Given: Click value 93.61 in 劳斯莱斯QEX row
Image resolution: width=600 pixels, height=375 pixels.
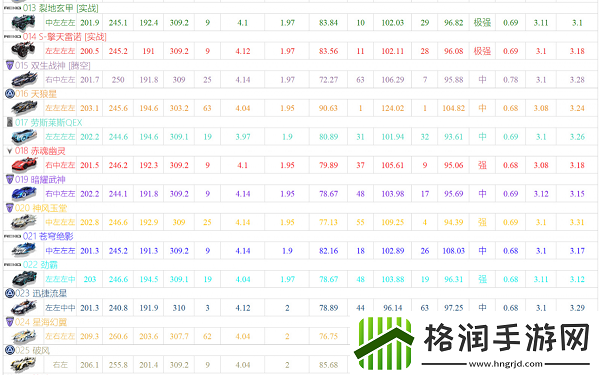Looking at the screenshot, I should click(x=453, y=137).
